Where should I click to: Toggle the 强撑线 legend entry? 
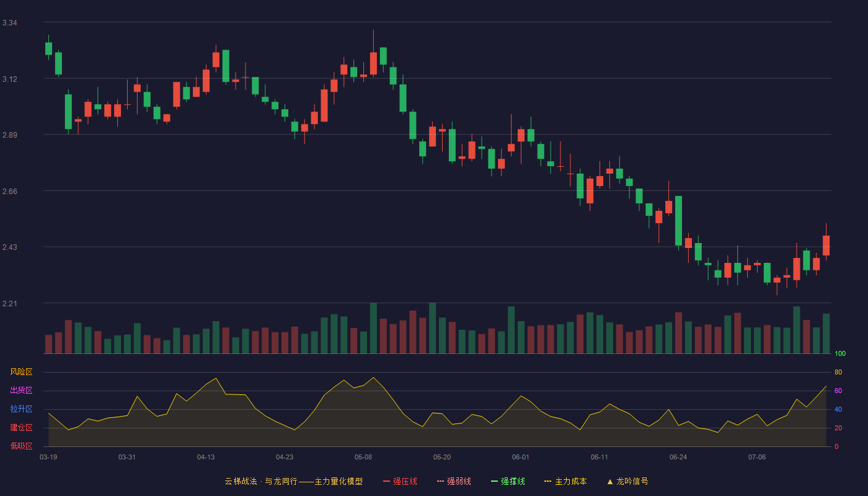(508, 481)
